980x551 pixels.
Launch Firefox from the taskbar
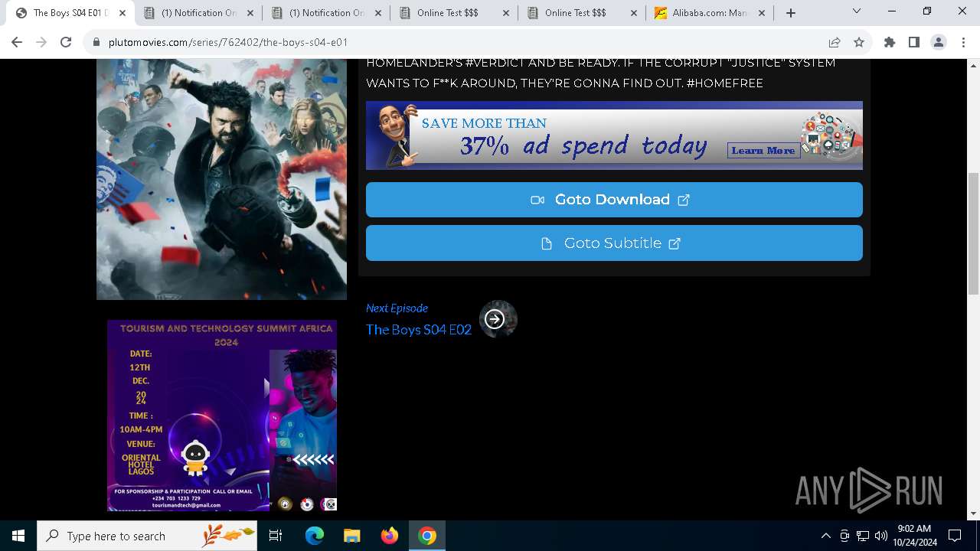pyautogui.click(x=390, y=536)
